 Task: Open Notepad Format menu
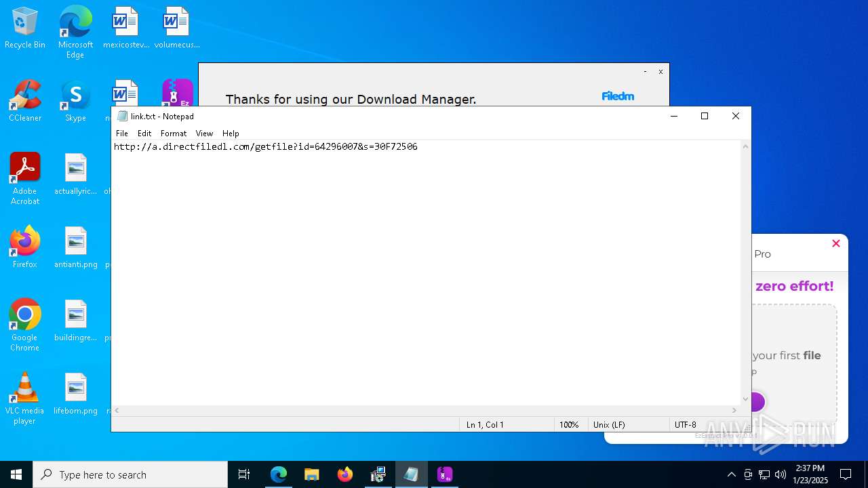tap(174, 134)
